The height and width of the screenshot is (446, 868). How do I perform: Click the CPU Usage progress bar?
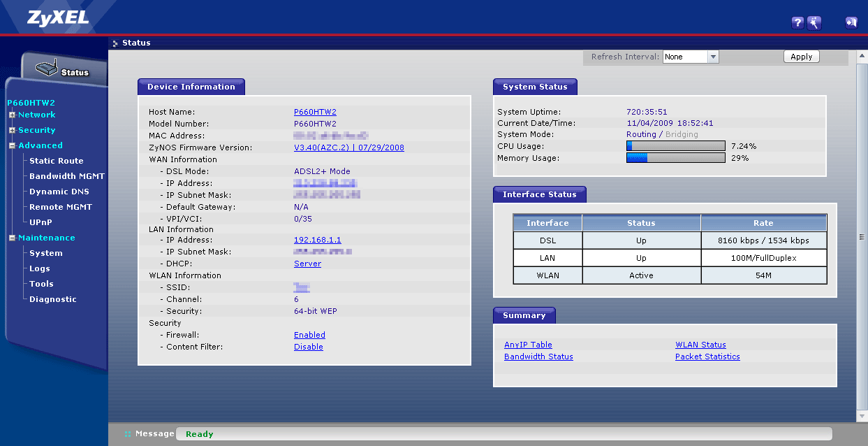coord(676,146)
